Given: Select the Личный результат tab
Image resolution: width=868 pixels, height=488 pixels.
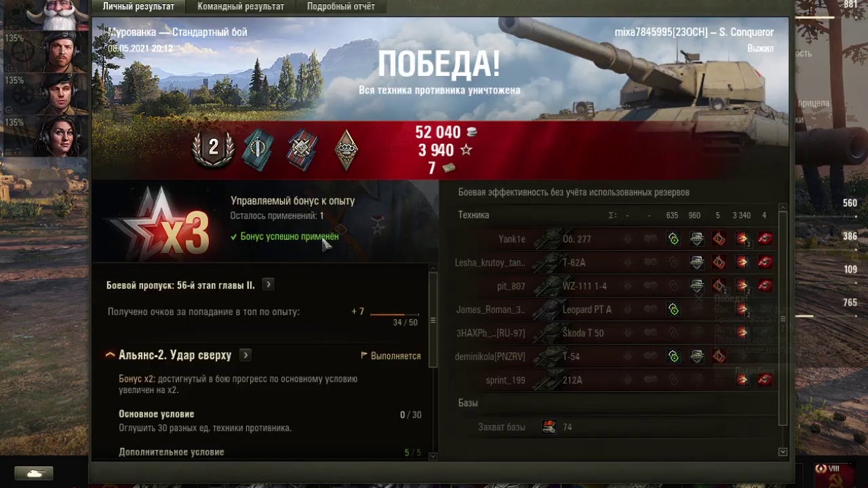Looking at the screenshot, I should tap(138, 7).
